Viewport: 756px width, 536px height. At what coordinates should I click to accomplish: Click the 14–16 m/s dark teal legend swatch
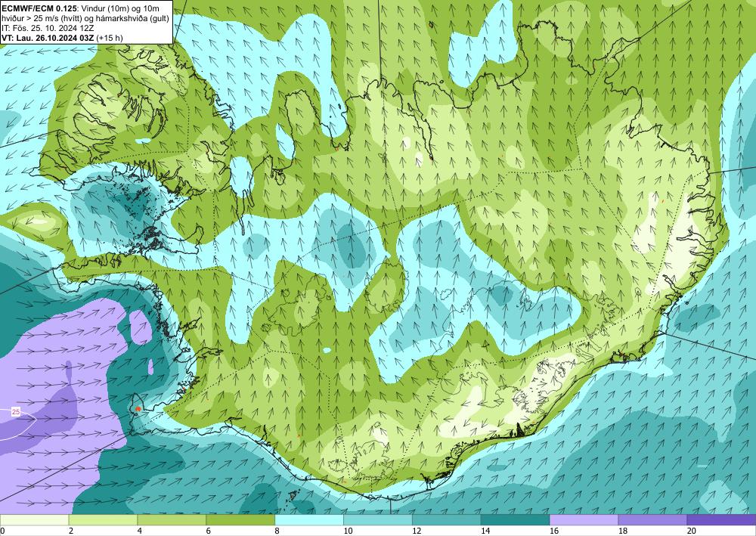515,520
